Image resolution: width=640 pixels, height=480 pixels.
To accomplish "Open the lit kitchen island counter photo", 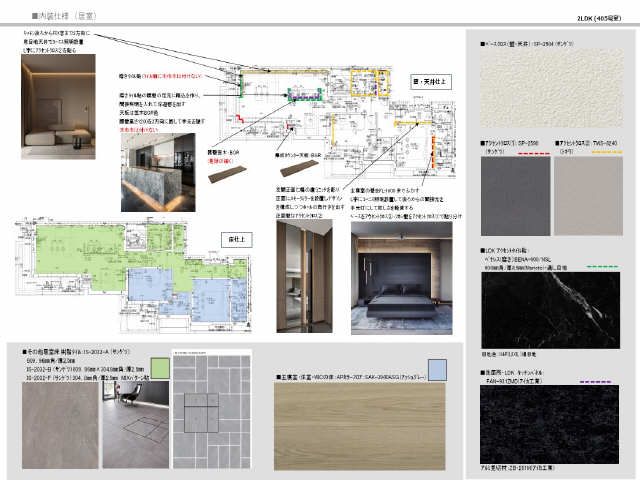I will (158, 172).
